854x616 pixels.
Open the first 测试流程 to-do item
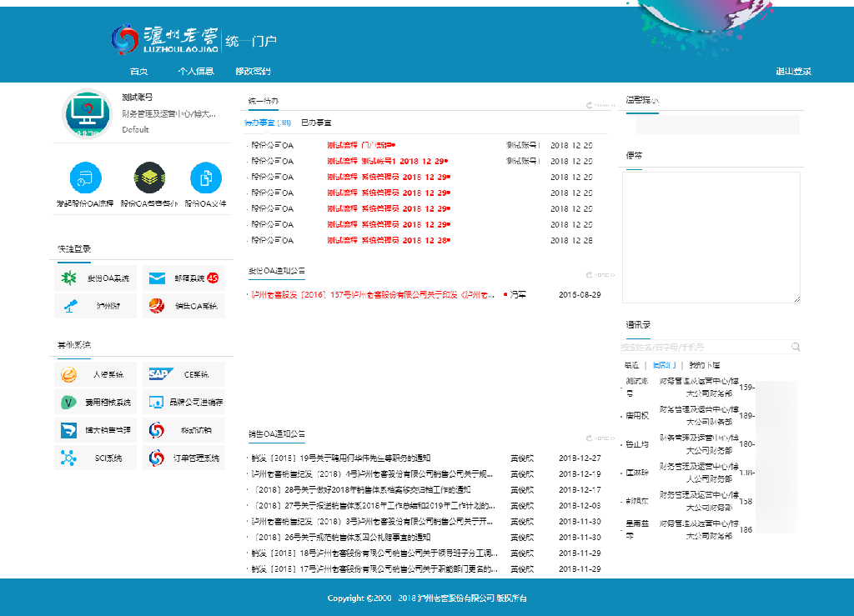(361, 145)
